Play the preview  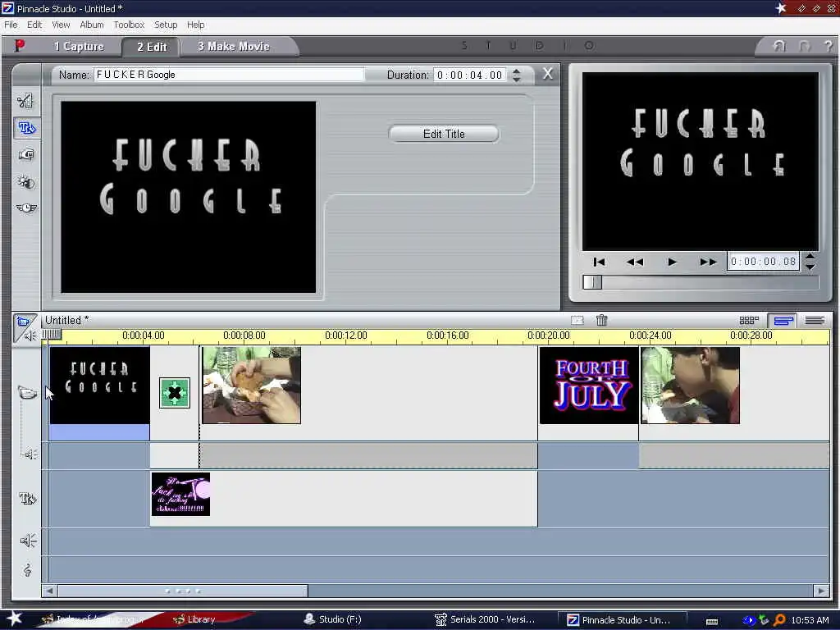[x=672, y=262]
